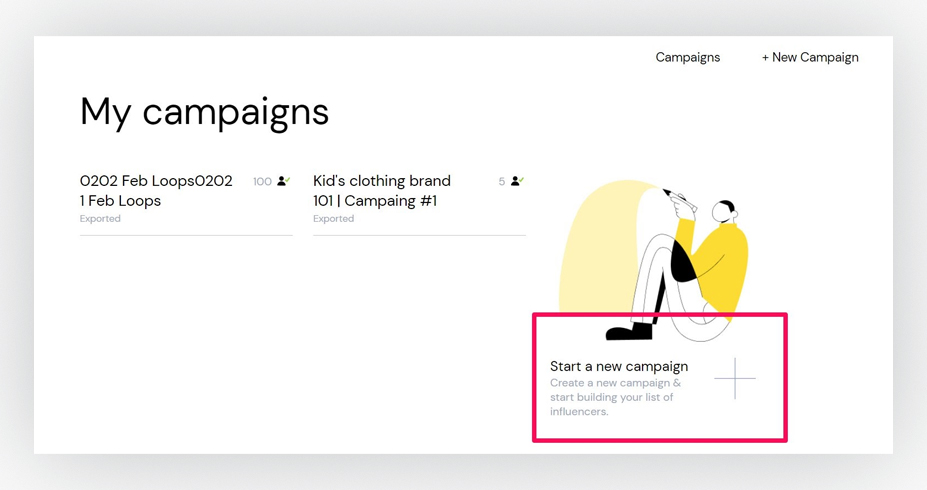Viewport: 927px width, 490px height.
Task: Open the 0202 Feb Loops campaign
Action: pyautogui.click(x=156, y=190)
